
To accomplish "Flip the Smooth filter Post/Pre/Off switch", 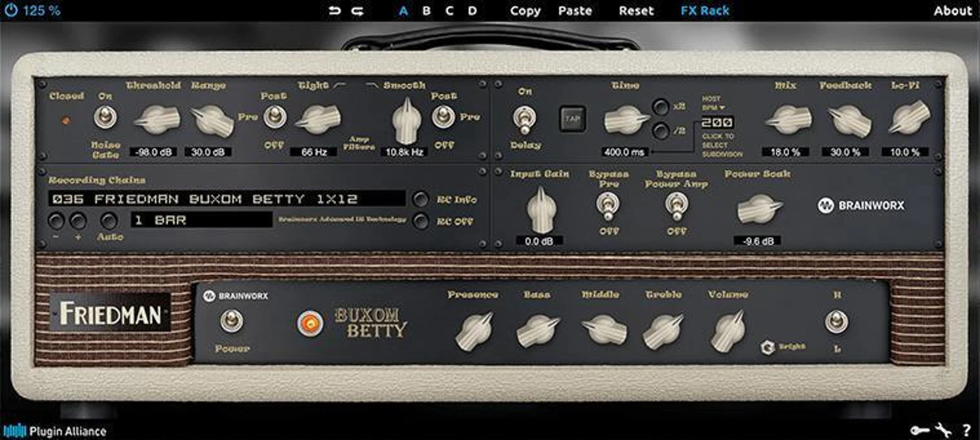I will click(x=443, y=117).
